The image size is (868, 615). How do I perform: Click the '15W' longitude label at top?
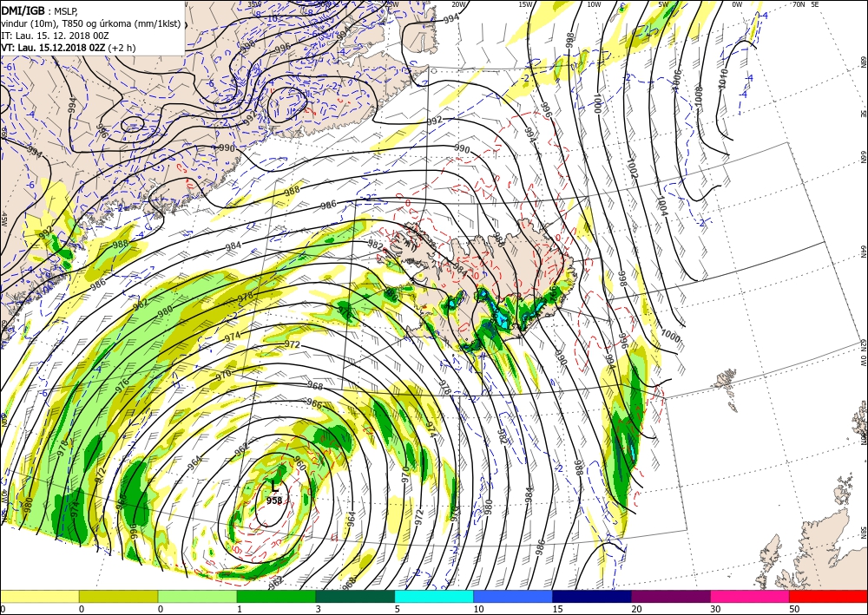526,4
